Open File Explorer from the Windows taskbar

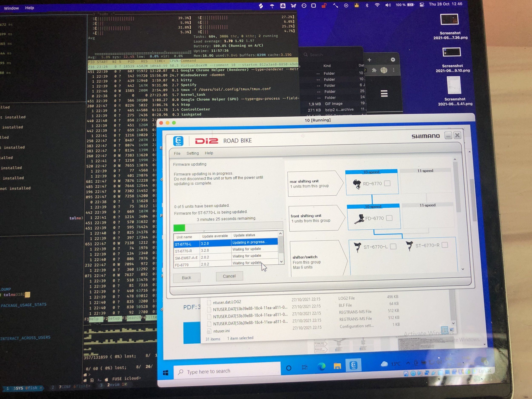[x=337, y=366]
